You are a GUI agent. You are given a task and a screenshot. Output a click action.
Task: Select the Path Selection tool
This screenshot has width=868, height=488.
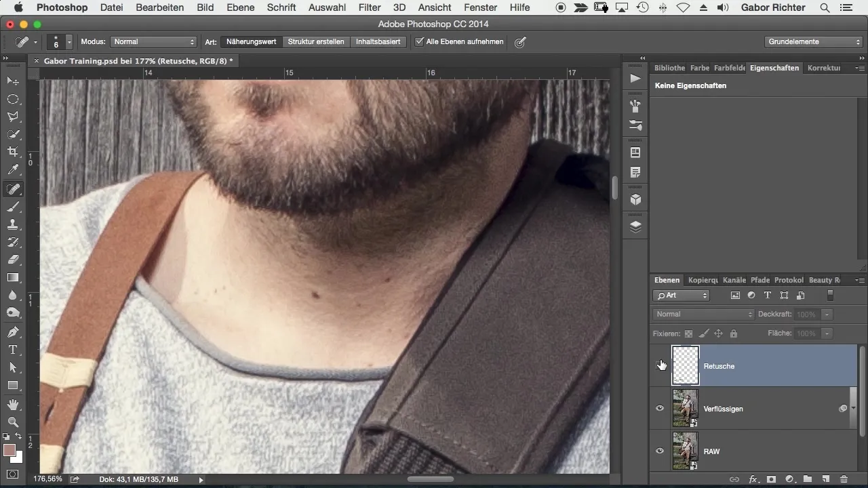pos(13,367)
